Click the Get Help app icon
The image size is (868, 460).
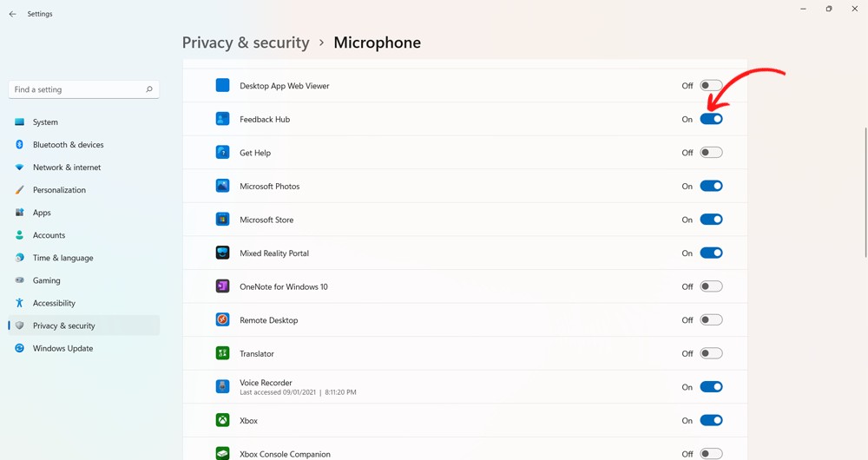click(x=222, y=152)
